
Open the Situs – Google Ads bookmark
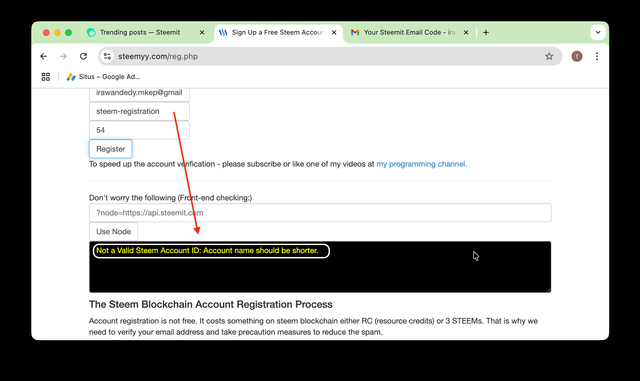[103, 77]
